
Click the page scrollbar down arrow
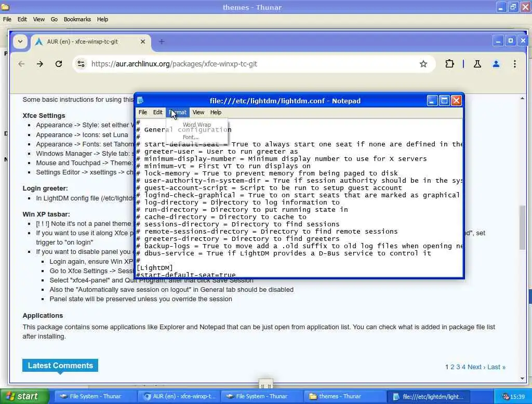(522, 379)
